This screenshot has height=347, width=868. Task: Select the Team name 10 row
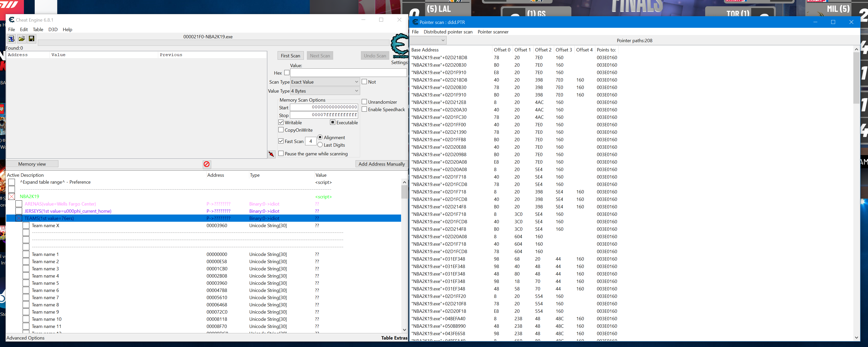click(x=203, y=319)
